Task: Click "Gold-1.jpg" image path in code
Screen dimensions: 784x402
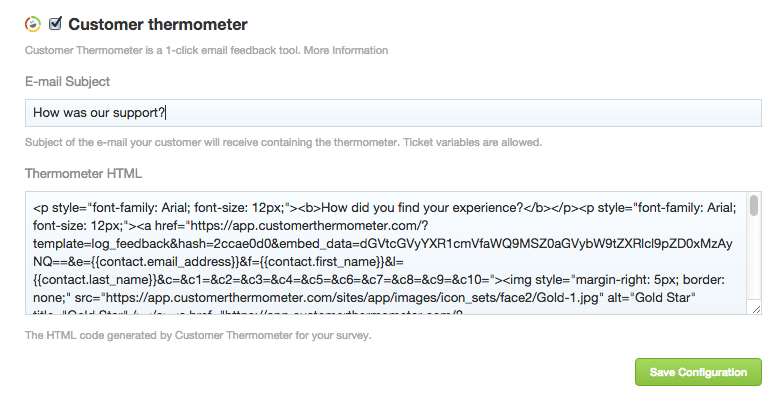Action: tap(567, 298)
